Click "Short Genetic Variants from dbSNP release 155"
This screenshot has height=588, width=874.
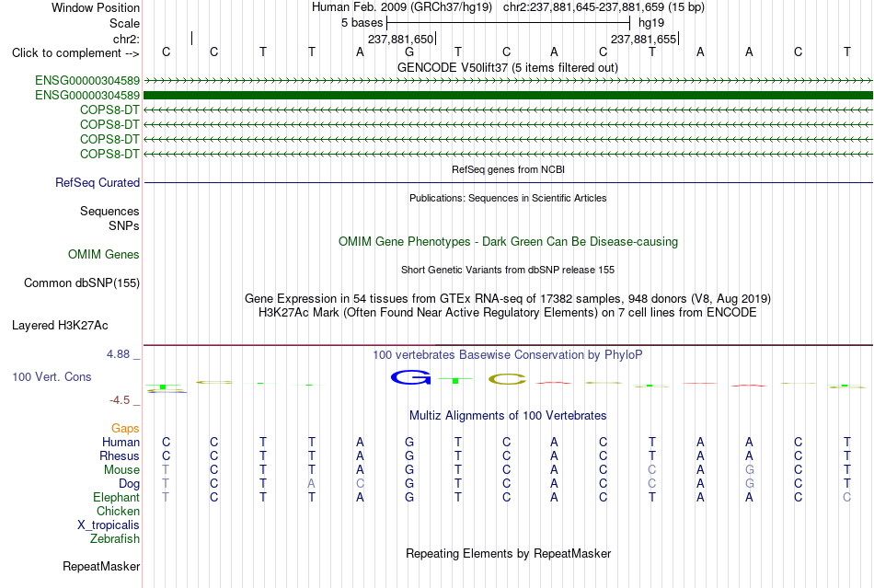point(508,270)
